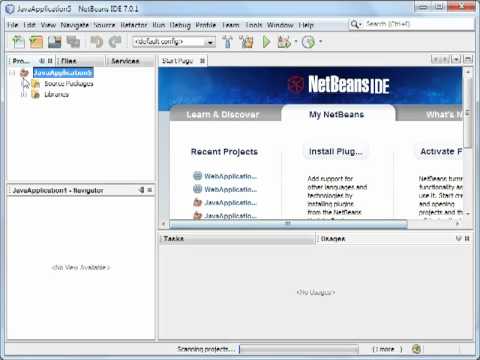Open second WebApplication recent project link
The width and height of the screenshot is (480, 360).
pyautogui.click(x=231, y=189)
